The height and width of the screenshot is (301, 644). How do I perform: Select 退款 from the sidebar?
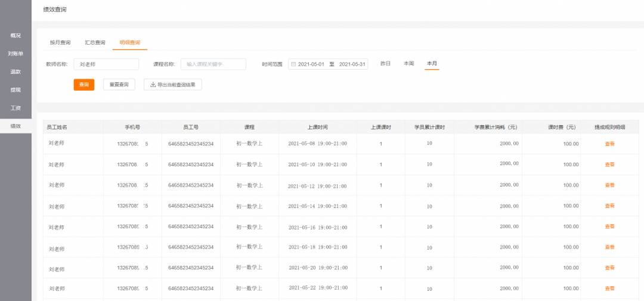point(16,72)
